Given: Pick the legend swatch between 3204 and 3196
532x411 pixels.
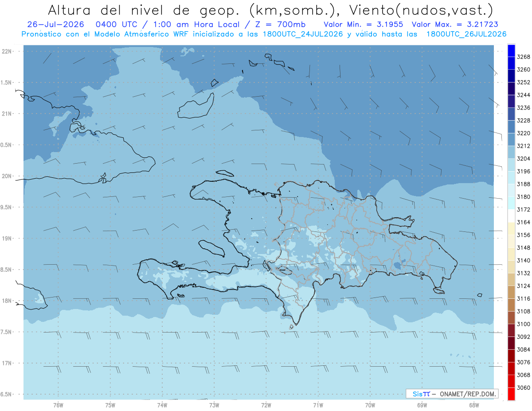Looking at the screenshot, I should tap(511, 165).
